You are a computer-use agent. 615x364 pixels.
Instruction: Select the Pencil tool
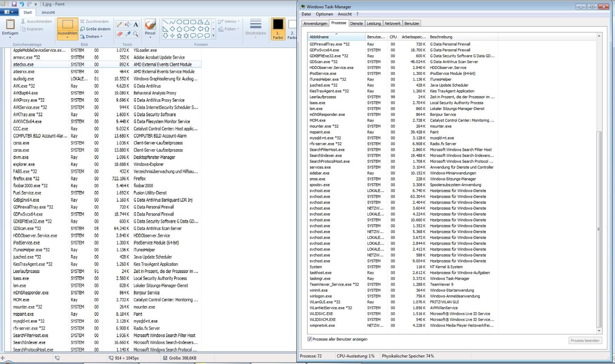coord(119,24)
